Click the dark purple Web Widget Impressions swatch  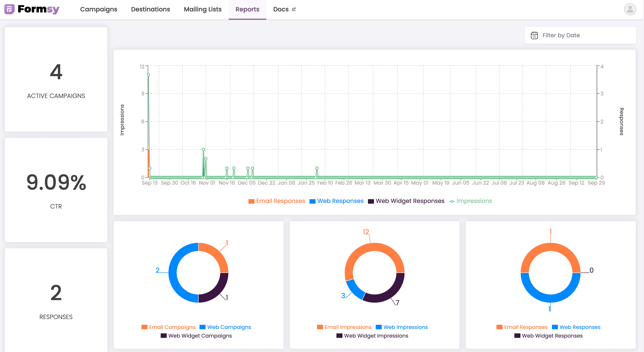pos(339,336)
